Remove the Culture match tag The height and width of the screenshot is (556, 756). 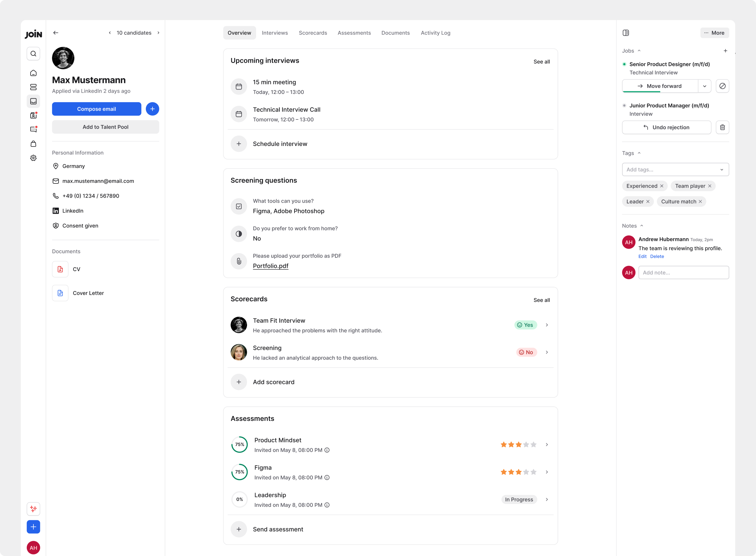coord(700,202)
